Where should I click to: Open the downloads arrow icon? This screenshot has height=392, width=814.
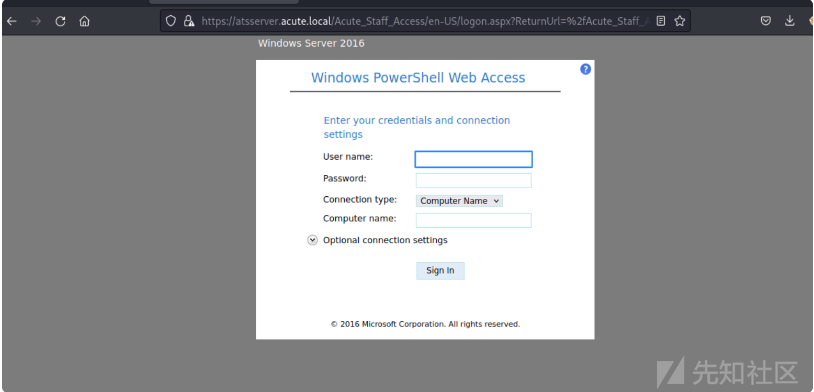pos(790,21)
